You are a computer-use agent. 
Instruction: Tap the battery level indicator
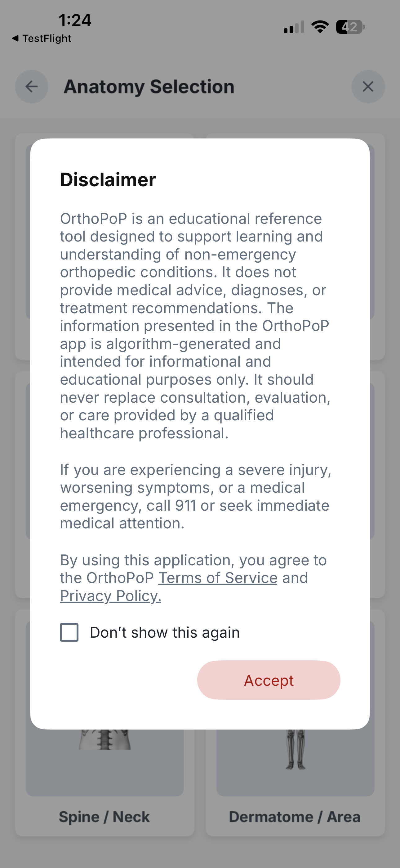coord(350,27)
